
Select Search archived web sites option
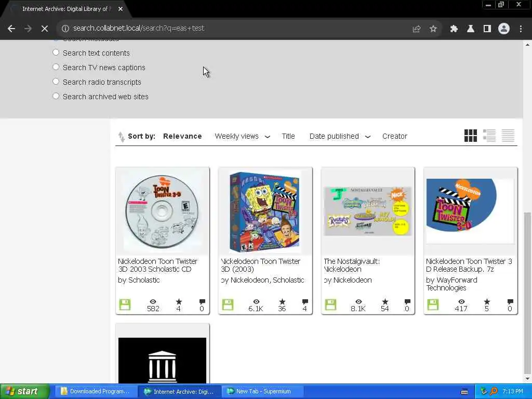tap(56, 96)
